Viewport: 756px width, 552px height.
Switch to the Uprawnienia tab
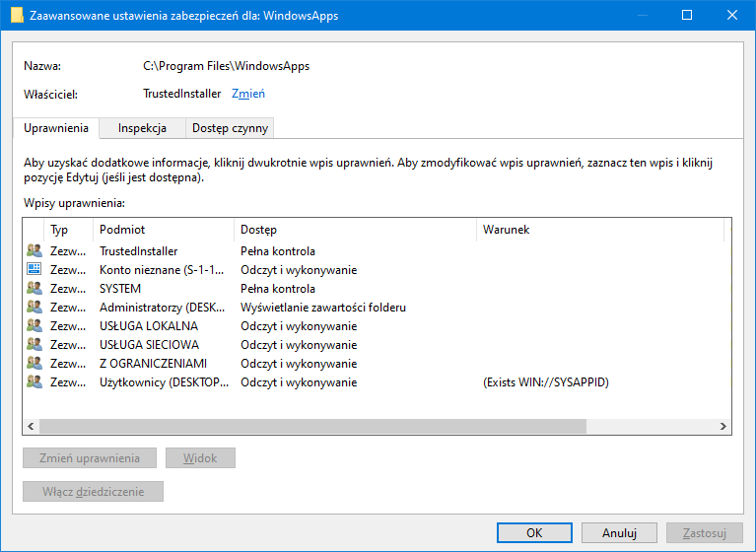56,128
